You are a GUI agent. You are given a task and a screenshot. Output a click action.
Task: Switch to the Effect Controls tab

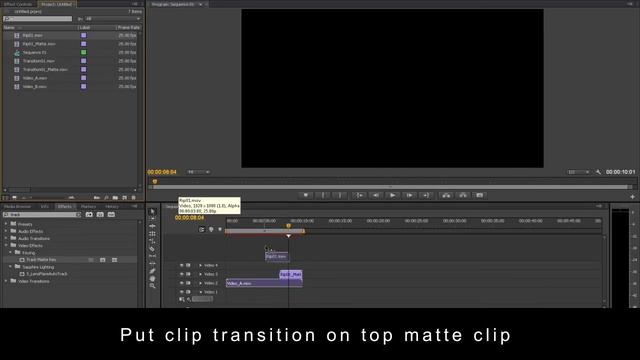(18, 4)
